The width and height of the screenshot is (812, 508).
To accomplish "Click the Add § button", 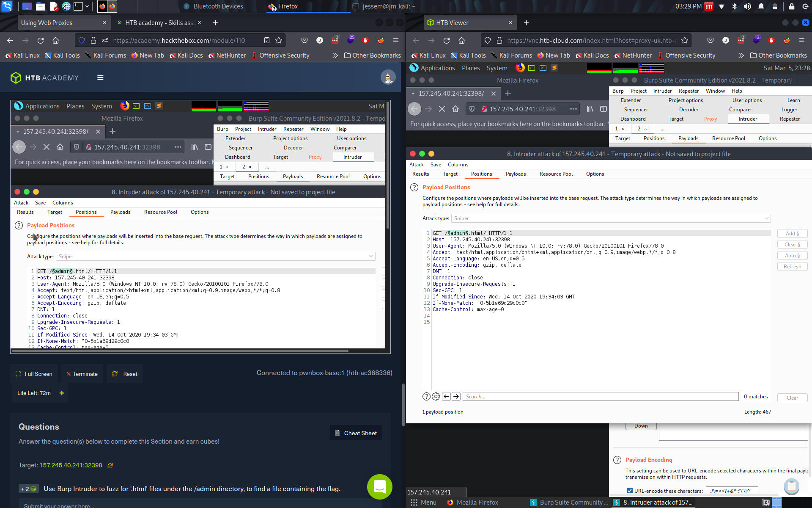I will tap(792, 234).
